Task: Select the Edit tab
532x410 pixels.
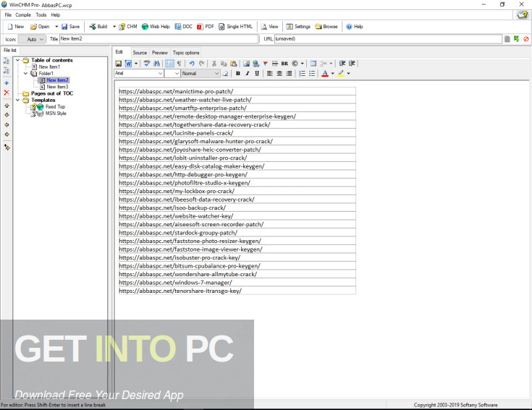Action: (x=119, y=52)
